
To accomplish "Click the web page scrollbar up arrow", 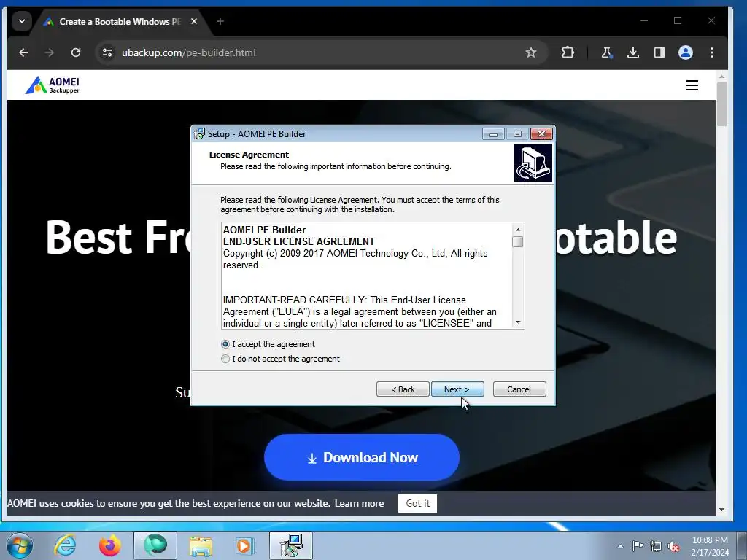I will [x=721, y=77].
